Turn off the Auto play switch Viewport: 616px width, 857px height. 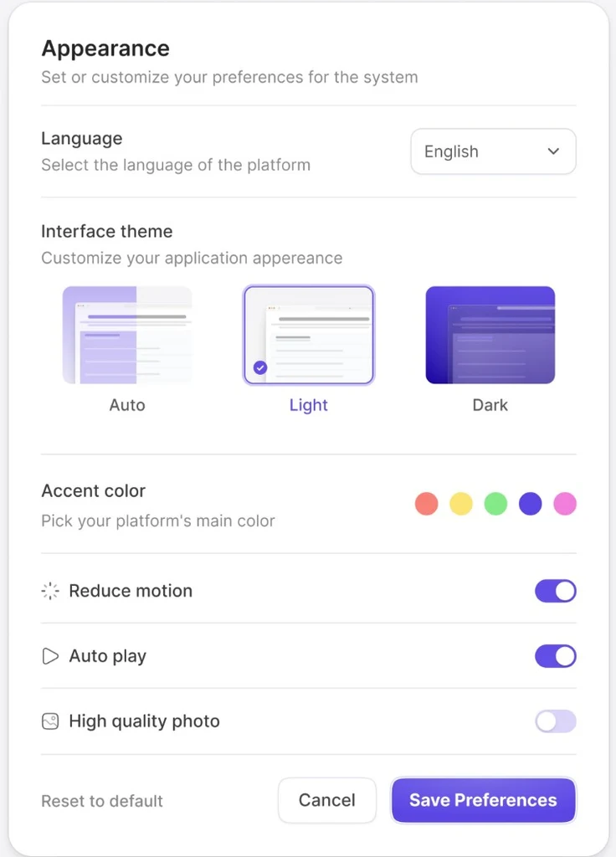click(x=556, y=656)
